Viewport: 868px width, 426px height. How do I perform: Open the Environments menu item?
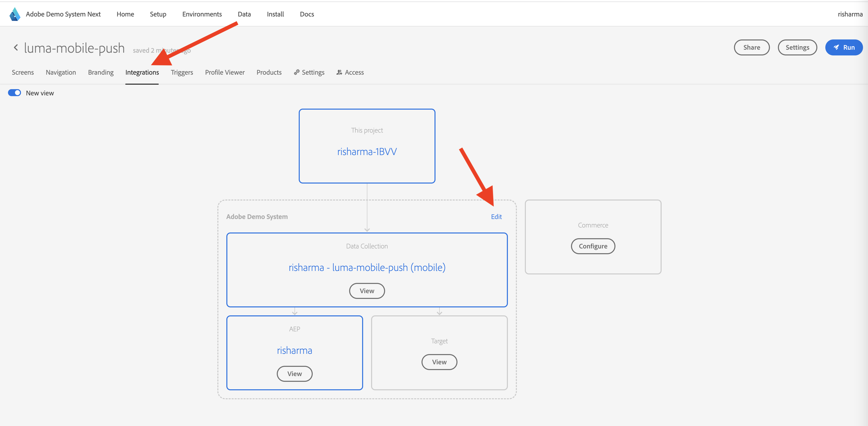pos(202,14)
